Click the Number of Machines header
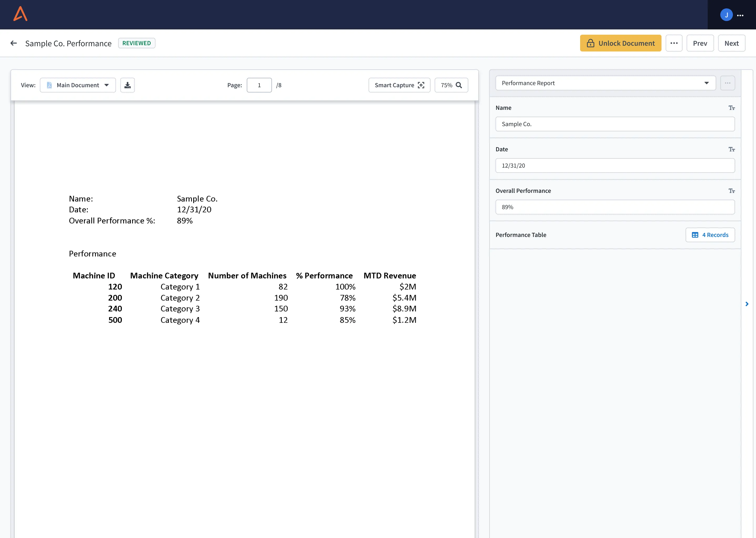The image size is (756, 538). 247,276
